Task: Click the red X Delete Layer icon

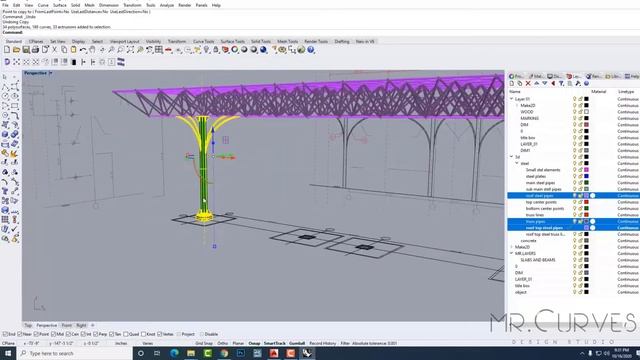Action: (x=528, y=83)
